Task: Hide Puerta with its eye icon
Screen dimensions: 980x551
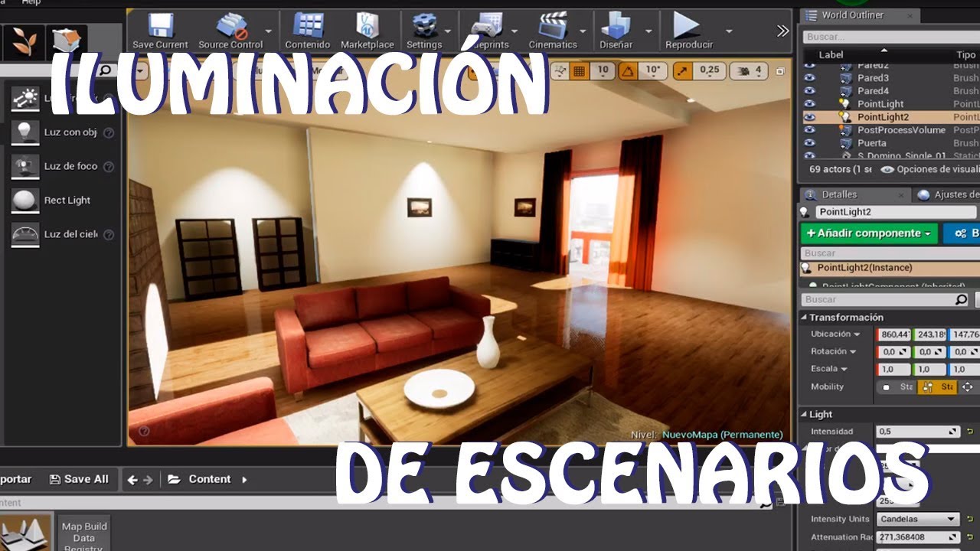Action: [x=809, y=143]
